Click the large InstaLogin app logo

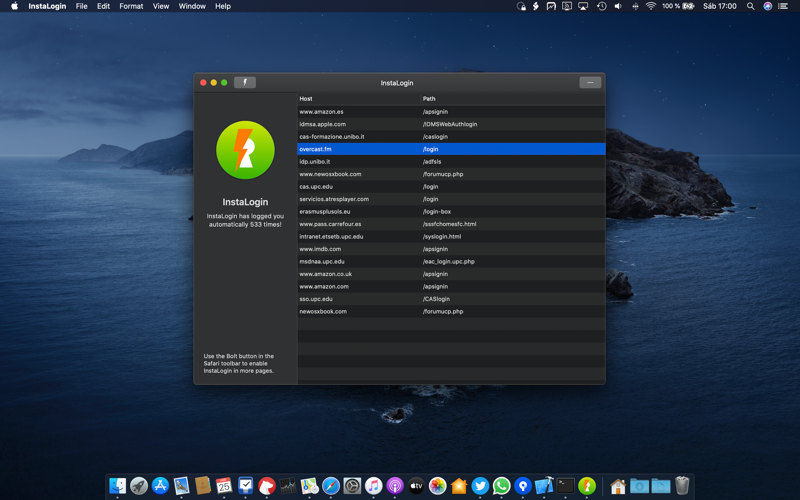click(245, 150)
